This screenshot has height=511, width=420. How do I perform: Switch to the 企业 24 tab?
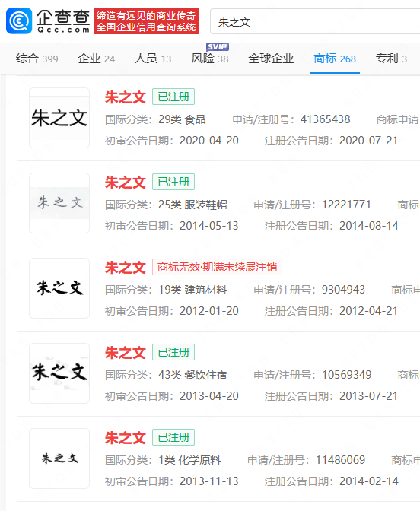tap(97, 59)
